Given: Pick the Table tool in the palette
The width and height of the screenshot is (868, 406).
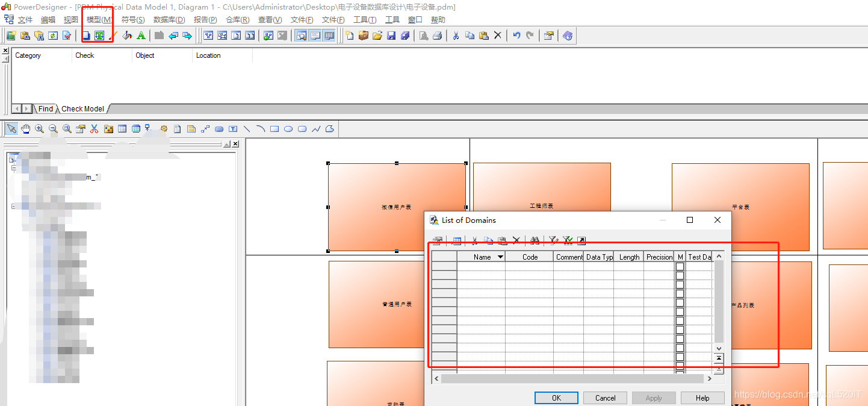Looking at the screenshot, I should 122,129.
